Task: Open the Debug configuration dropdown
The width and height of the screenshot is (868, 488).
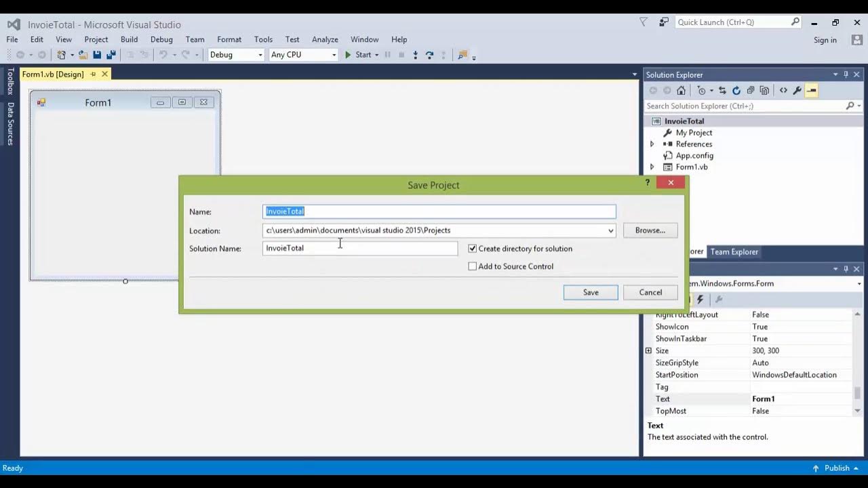Action: click(x=260, y=55)
